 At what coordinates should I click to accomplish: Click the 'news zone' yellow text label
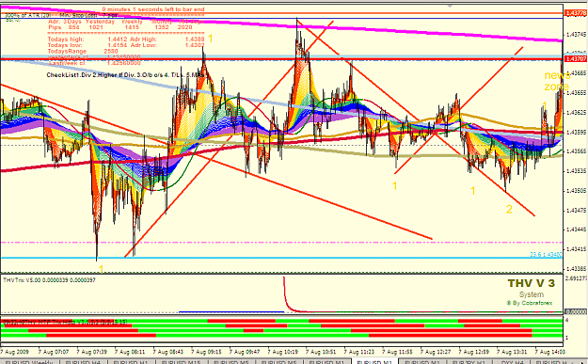[557, 81]
